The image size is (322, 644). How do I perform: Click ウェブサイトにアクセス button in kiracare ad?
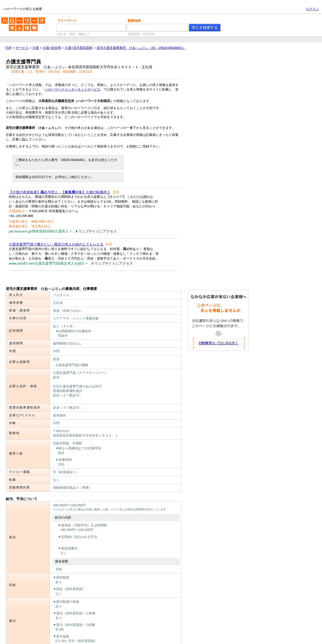pyautogui.click(x=96, y=231)
